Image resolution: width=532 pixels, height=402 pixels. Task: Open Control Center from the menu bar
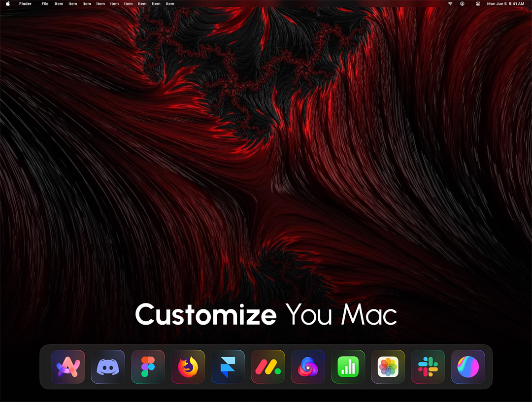point(478,4)
